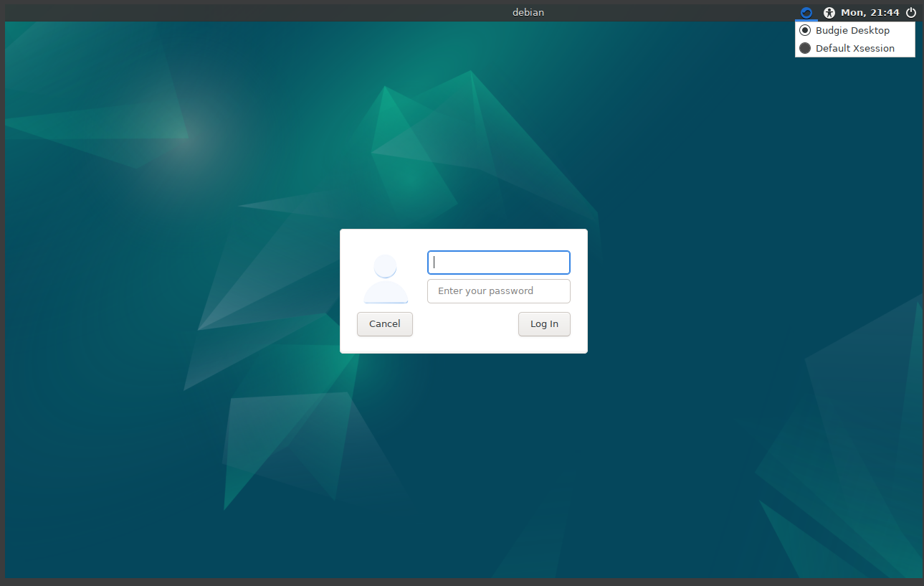Viewport: 924px width, 586px height.
Task: Click the Enter your password field
Action: tap(498, 290)
